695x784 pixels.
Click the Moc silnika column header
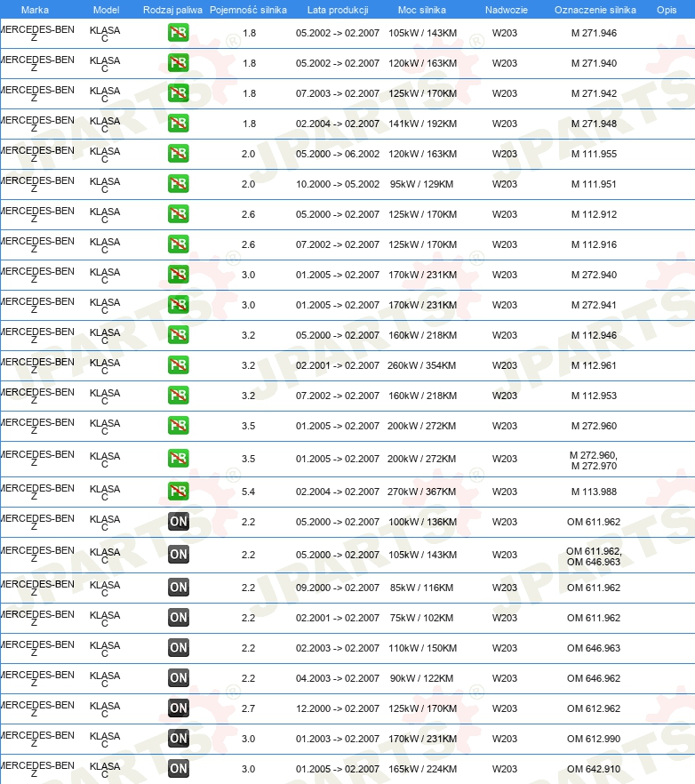pyautogui.click(x=422, y=10)
